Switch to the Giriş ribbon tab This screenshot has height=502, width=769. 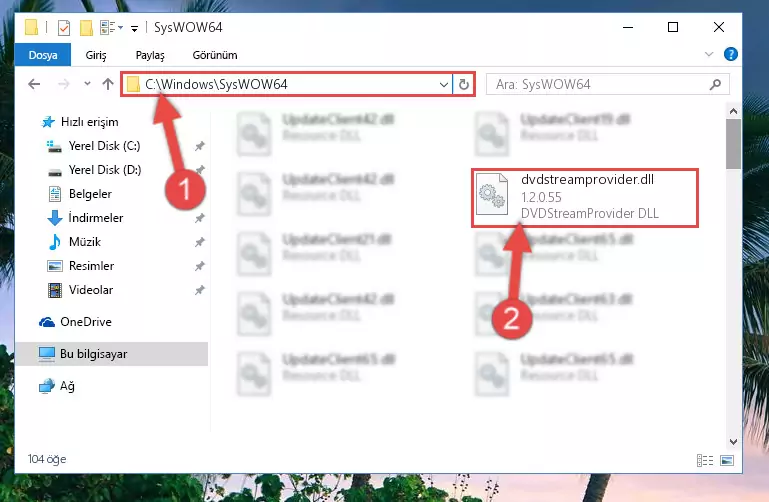[96, 55]
